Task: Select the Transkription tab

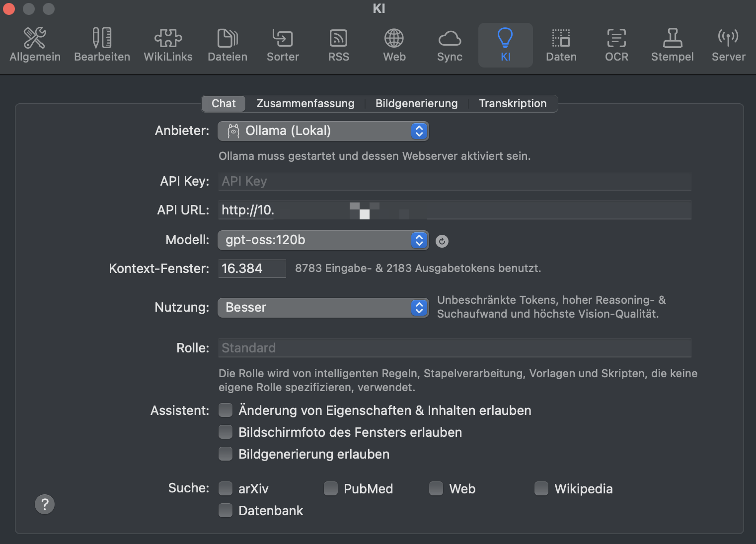Action: coord(513,103)
